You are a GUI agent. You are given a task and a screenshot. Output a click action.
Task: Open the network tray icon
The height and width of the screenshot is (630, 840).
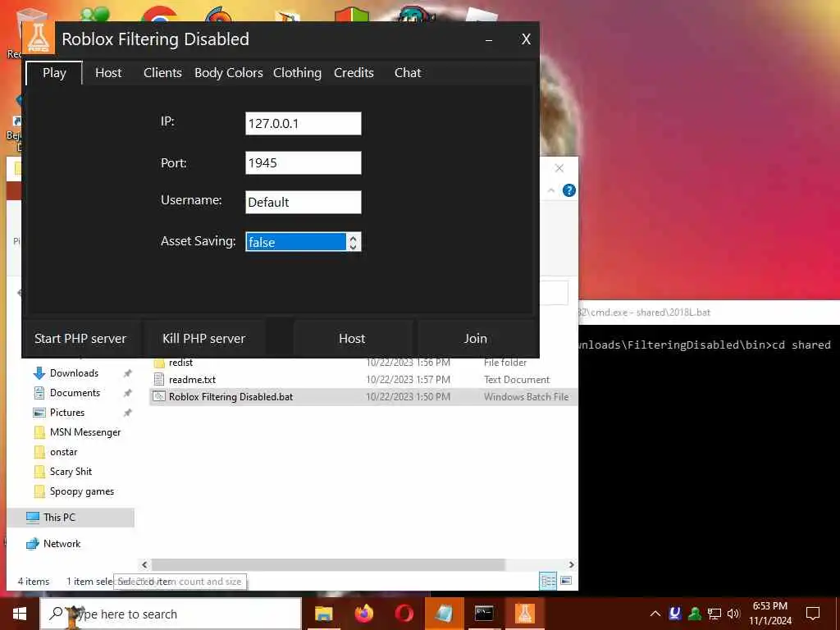(x=714, y=614)
